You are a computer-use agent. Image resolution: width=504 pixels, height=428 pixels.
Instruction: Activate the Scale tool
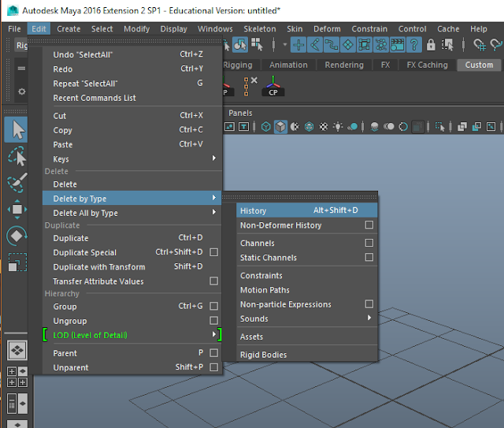17,262
